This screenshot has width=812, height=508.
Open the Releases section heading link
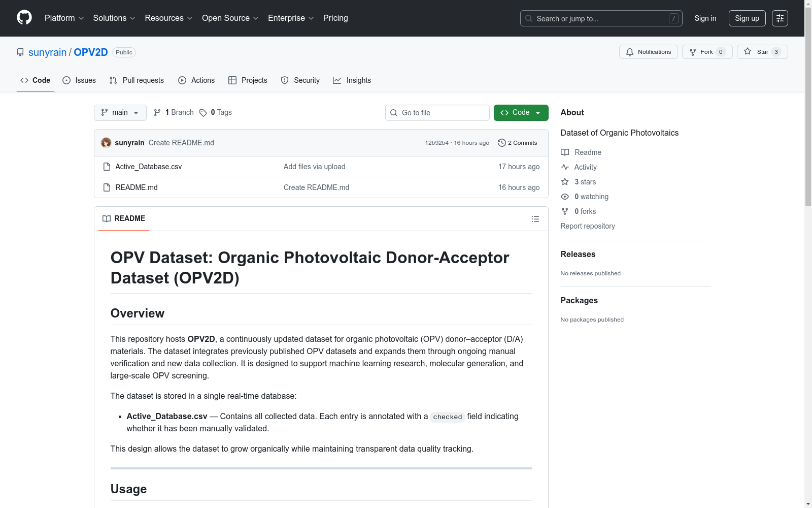[x=578, y=254]
